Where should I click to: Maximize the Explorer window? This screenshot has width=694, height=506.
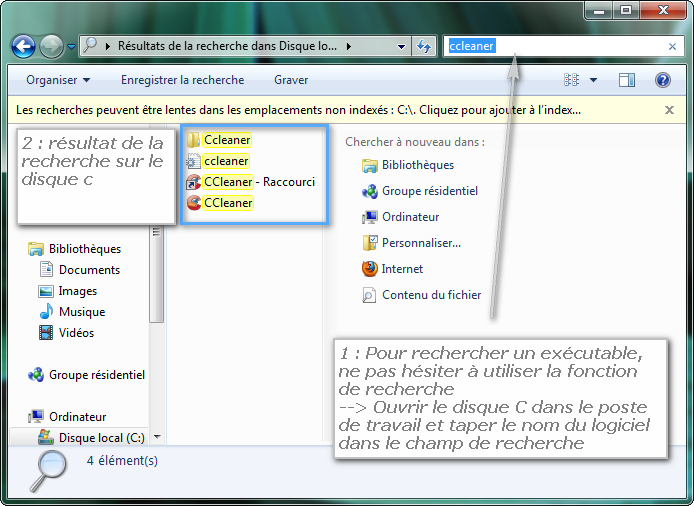[626, 11]
